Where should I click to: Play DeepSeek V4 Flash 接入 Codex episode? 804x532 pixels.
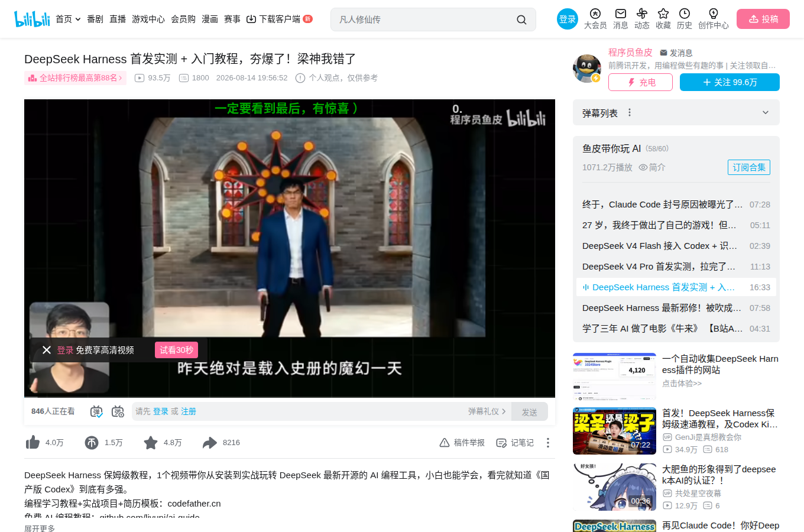[676, 246]
